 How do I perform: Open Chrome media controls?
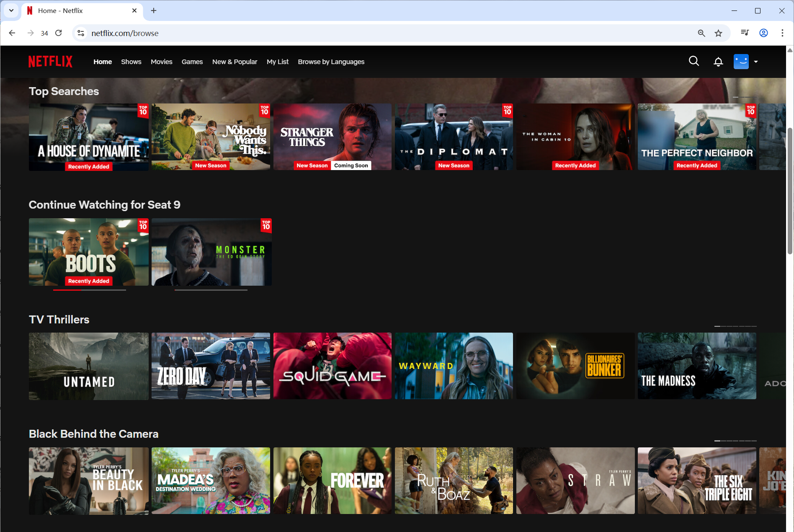click(x=745, y=33)
